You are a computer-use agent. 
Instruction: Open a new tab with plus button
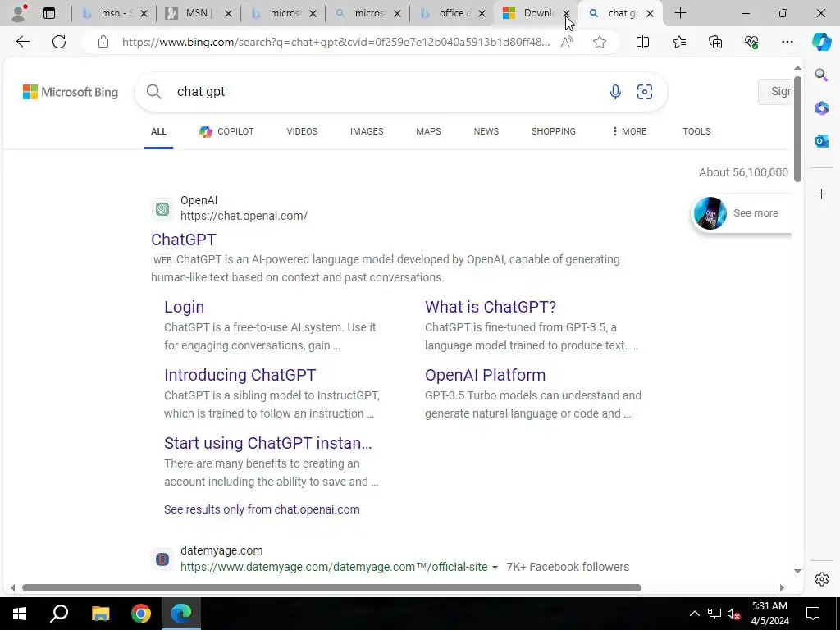click(680, 13)
